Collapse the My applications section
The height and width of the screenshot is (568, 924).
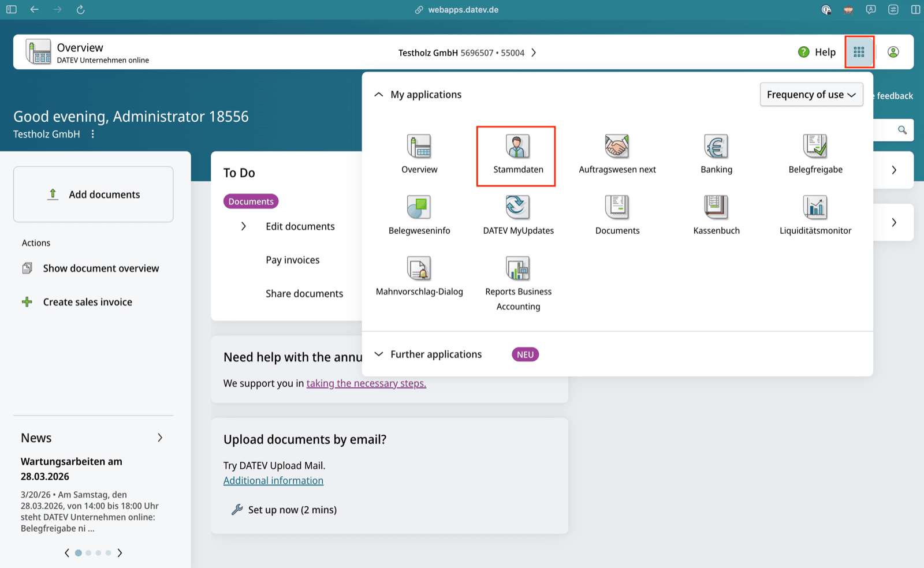click(x=379, y=95)
